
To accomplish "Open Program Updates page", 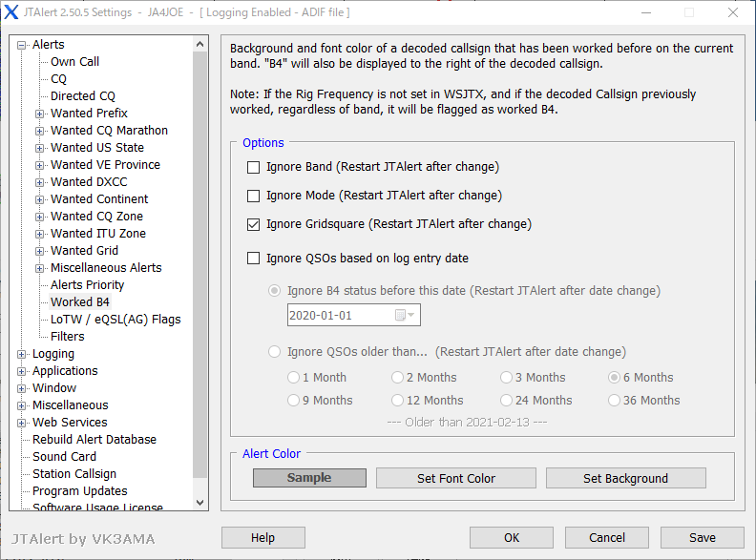I will (x=79, y=491).
